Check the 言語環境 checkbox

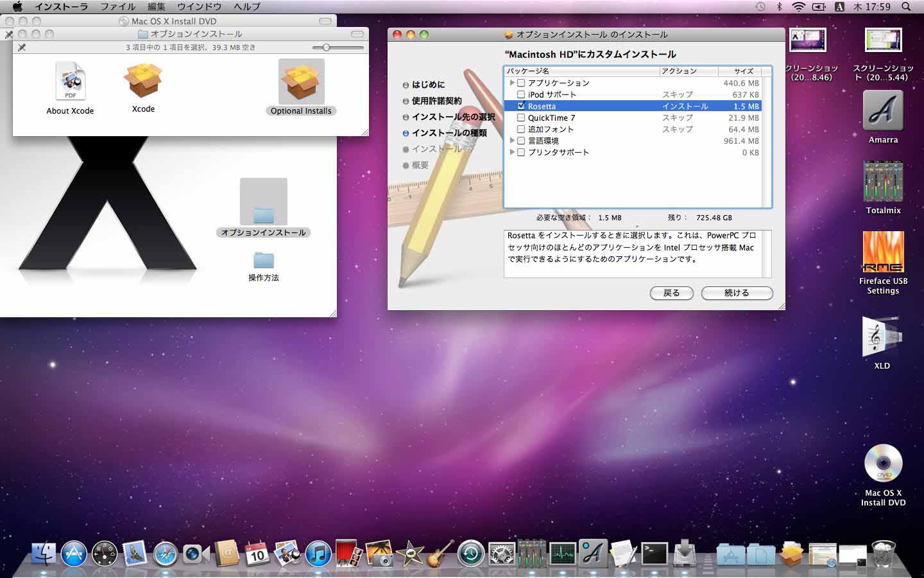(x=521, y=141)
